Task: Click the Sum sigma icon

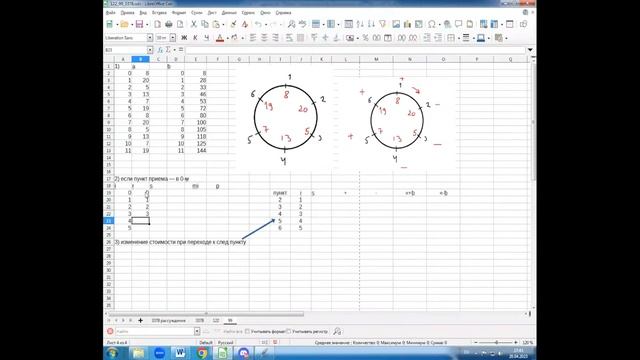Action: [x=168, y=50]
